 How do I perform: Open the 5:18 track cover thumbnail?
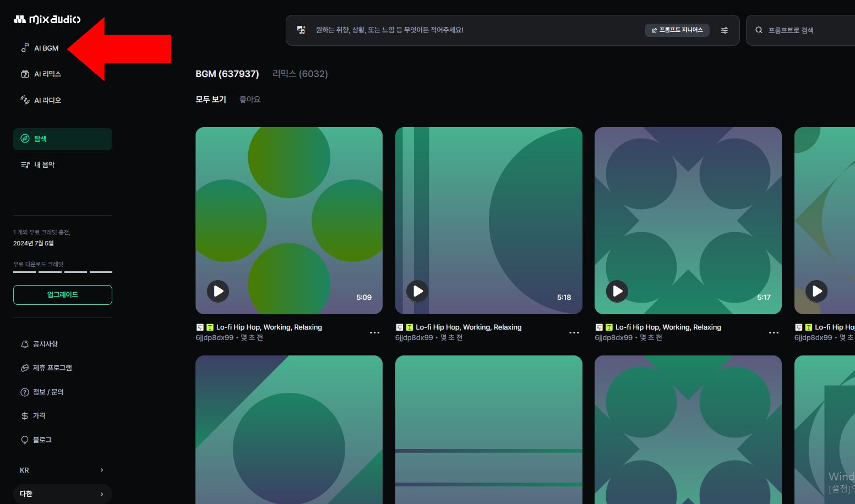pyautogui.click(x=489, y=221)
